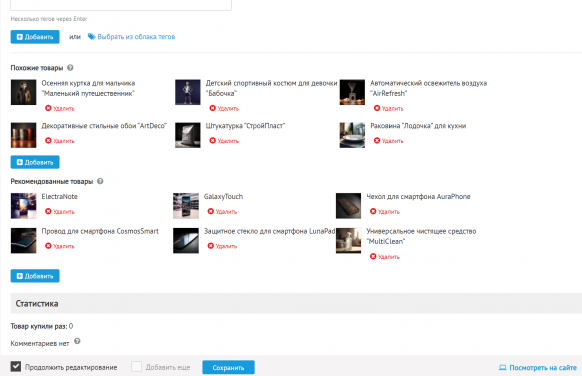
Task: Delete Декоративные стильные обои ArtDeco item
Action: (60, 141)
